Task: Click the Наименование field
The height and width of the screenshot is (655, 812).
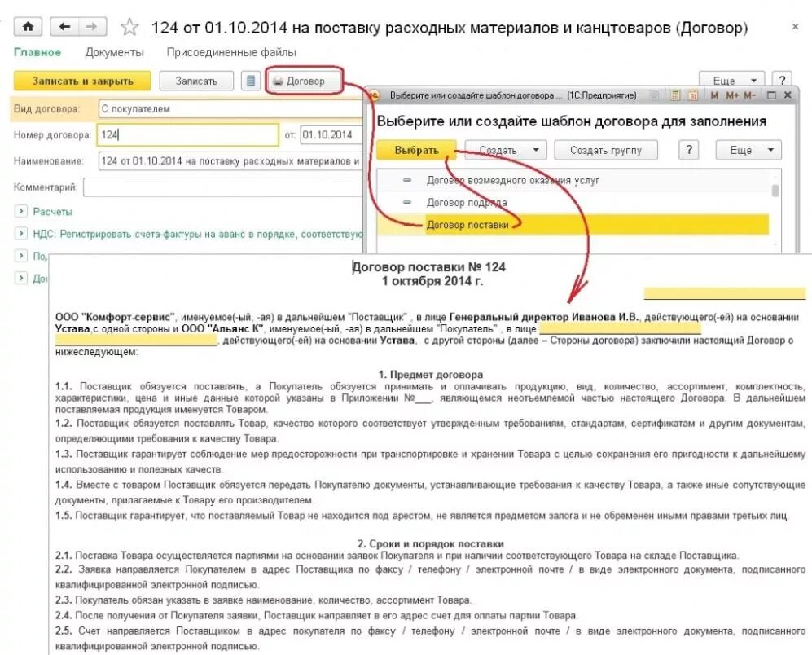Action: pyautogui.click(x=230, y=161)
